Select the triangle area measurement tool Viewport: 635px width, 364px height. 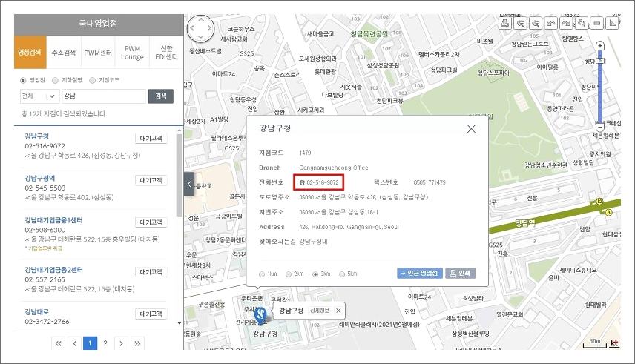click(x=612, y=23)
